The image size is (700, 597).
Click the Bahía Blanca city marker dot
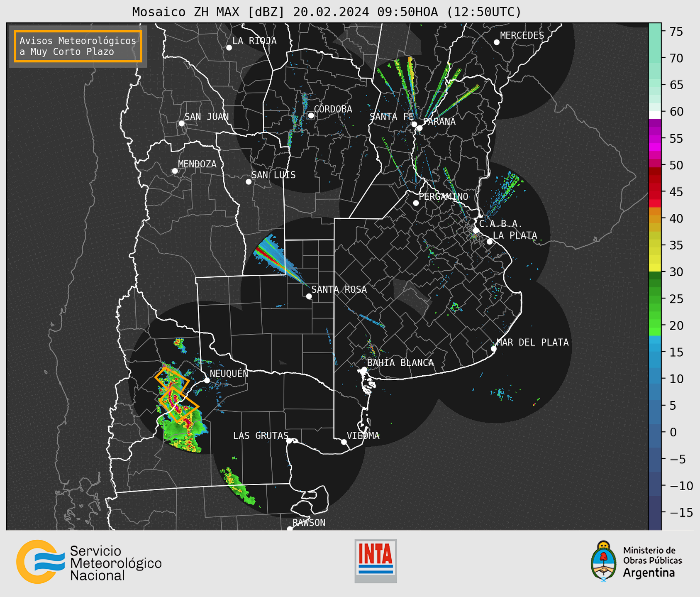point(364,369)
